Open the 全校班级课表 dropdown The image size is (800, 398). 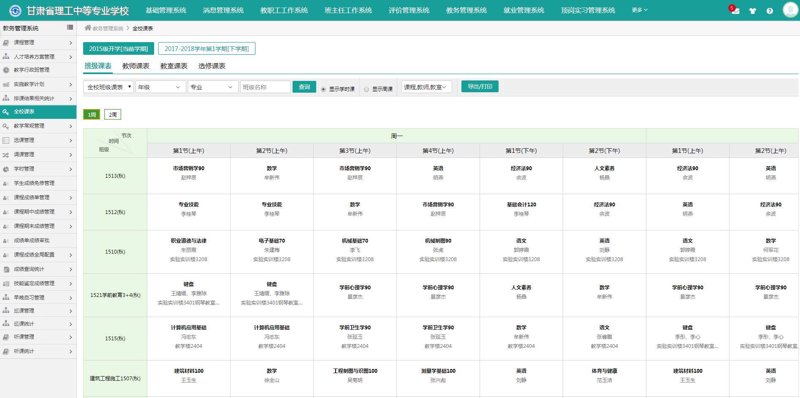pyautogui.click(x=109, y=87)
